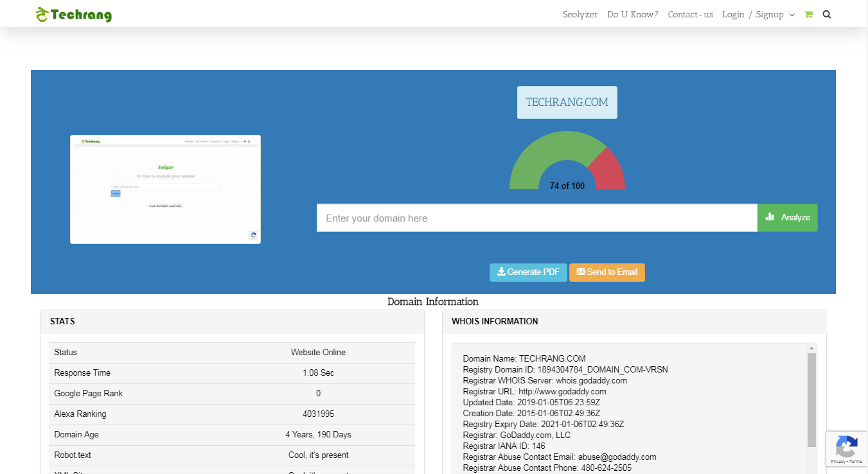
Task: Click the Generate PDF button
Action: (528, 272)
